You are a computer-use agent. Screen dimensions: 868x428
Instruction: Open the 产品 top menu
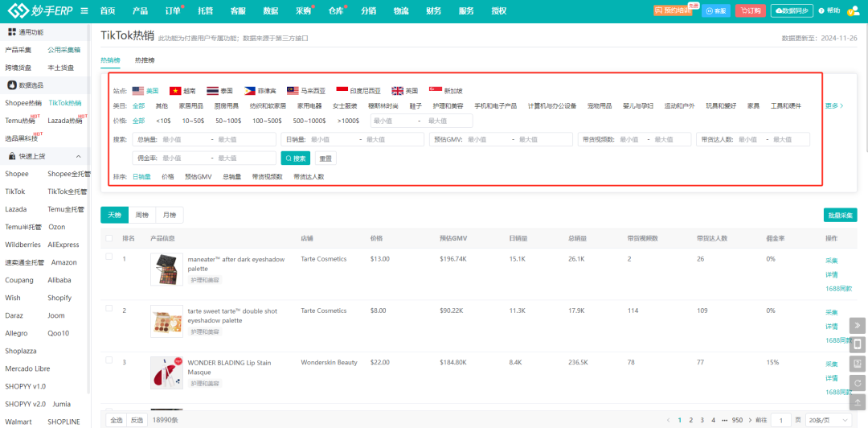pyautogui.click(x=140, y=10)
